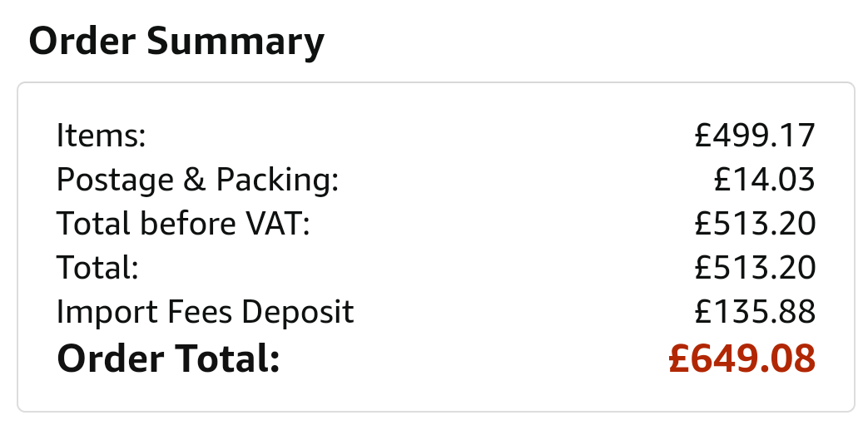The image size is (868, 445).
Task: Click the £14.03 postage amount
Action: (765, 180)
